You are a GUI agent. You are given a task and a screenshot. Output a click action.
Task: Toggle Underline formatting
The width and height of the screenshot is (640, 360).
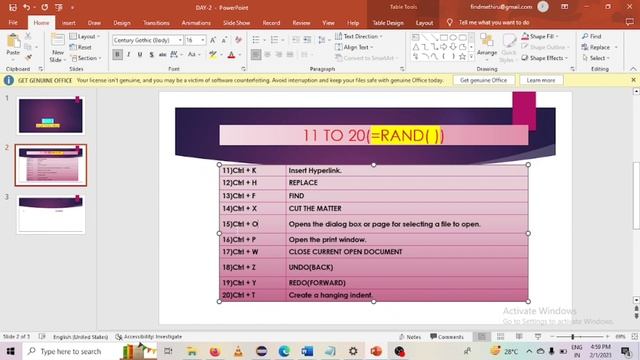pos(140,54)
